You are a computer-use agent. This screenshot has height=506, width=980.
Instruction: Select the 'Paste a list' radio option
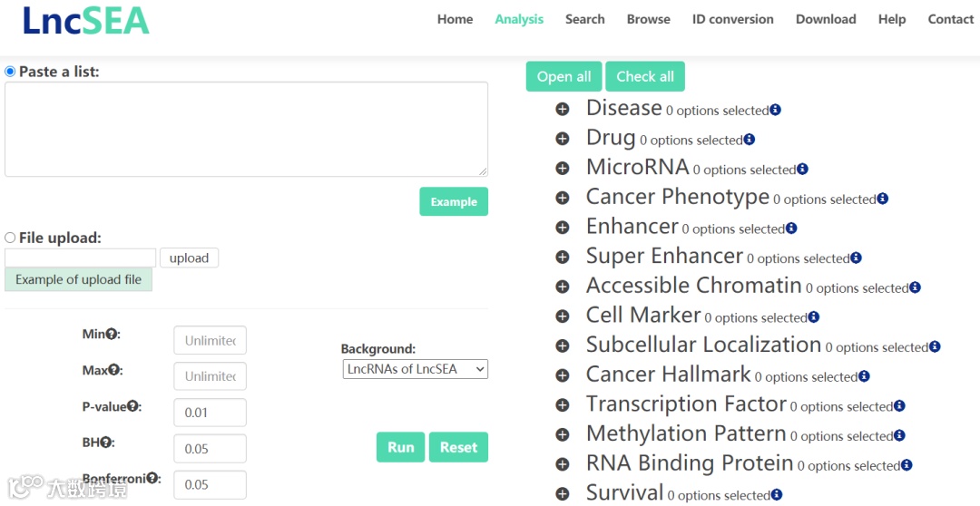(11, 72)
